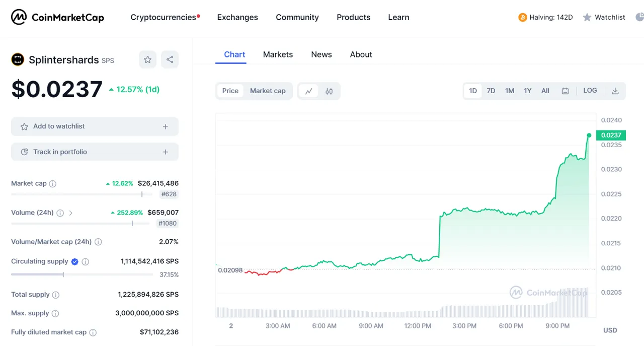Click the verified badge on Circulating supply
The height and width of the screenshot is (346, 644).
point(74,261)
